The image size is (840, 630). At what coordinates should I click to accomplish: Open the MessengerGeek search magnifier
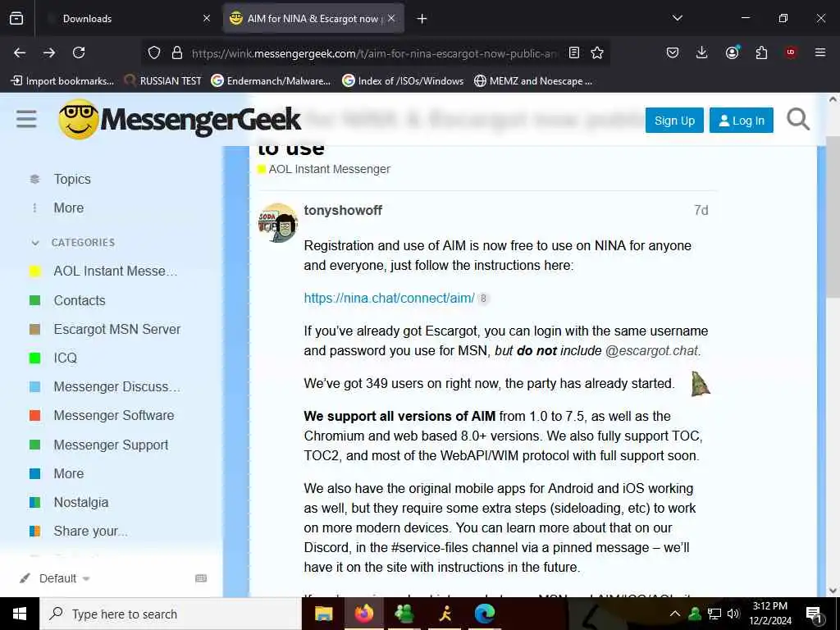pyautogui.click(x=797, y=119)
